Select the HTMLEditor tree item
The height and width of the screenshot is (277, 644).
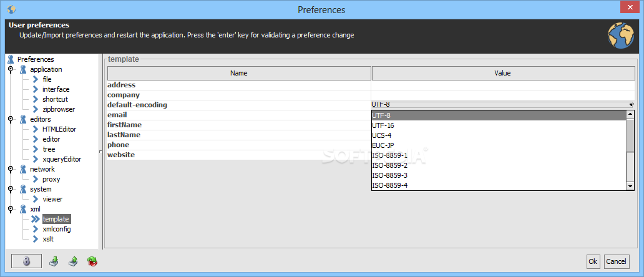(x=59, y=129)
